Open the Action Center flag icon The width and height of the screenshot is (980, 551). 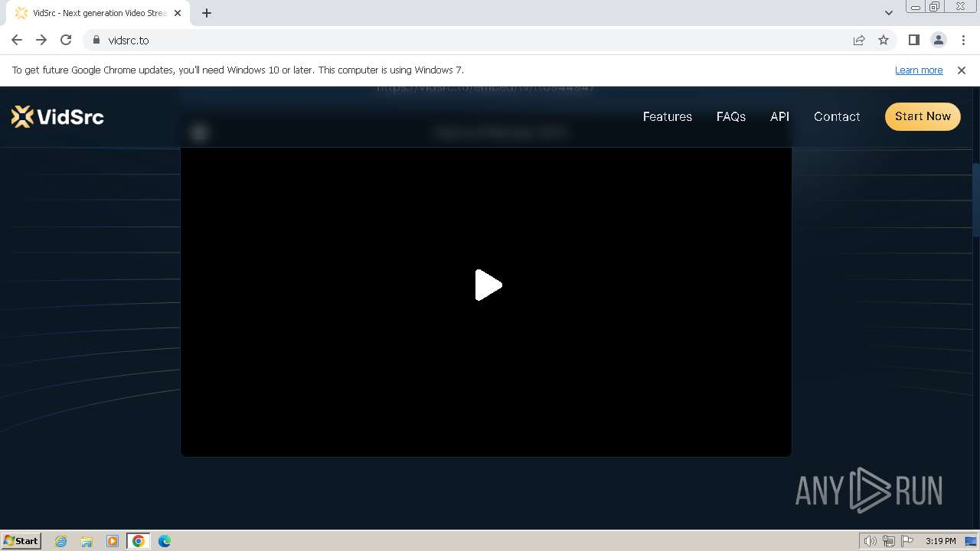907,541
